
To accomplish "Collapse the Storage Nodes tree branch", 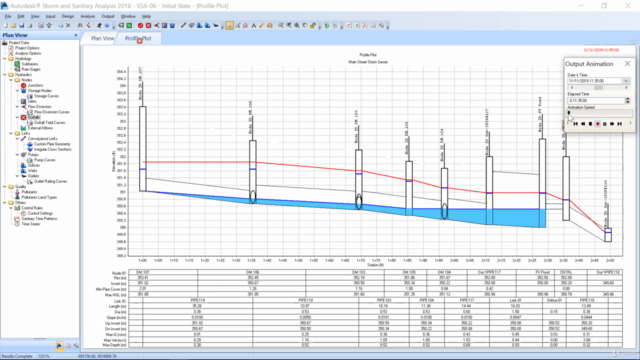I will tap(17, 91).
